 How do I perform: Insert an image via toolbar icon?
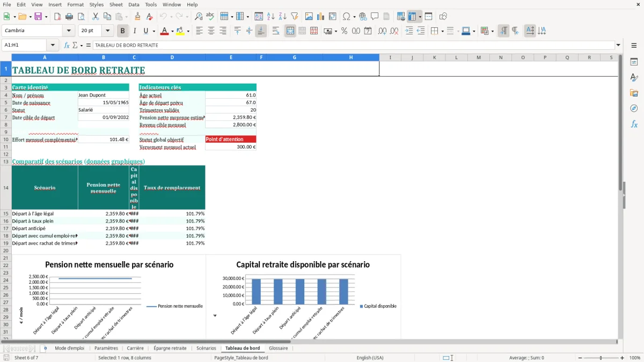click(x=309, y=17)
